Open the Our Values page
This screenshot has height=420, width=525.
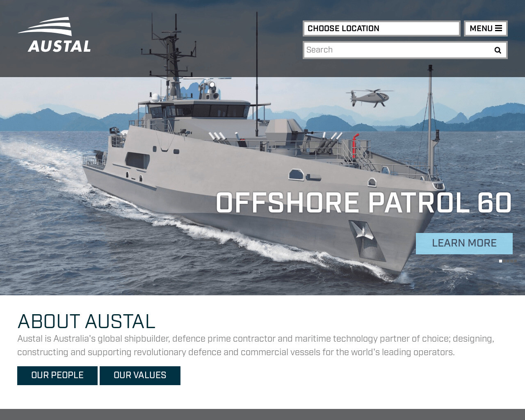[x=140, y=375]
